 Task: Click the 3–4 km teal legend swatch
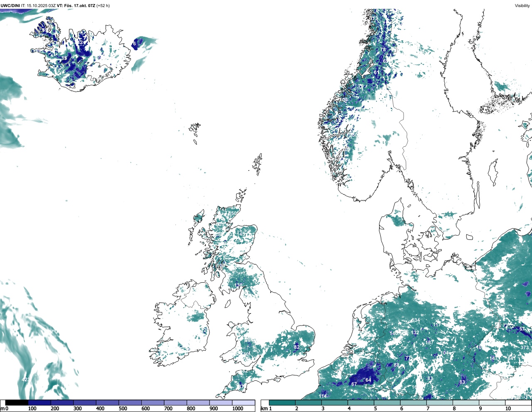click(x=335, y=402)
